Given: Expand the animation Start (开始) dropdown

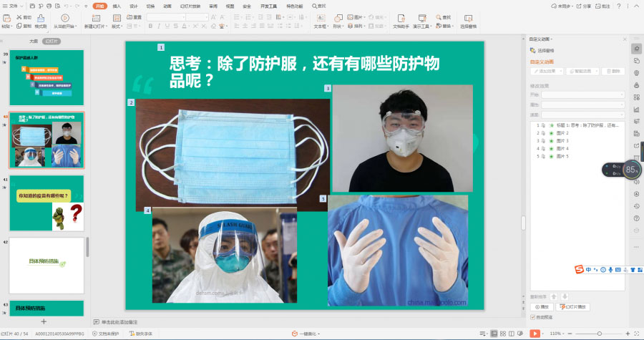Looking at the screenshot, I should [582, 94].
